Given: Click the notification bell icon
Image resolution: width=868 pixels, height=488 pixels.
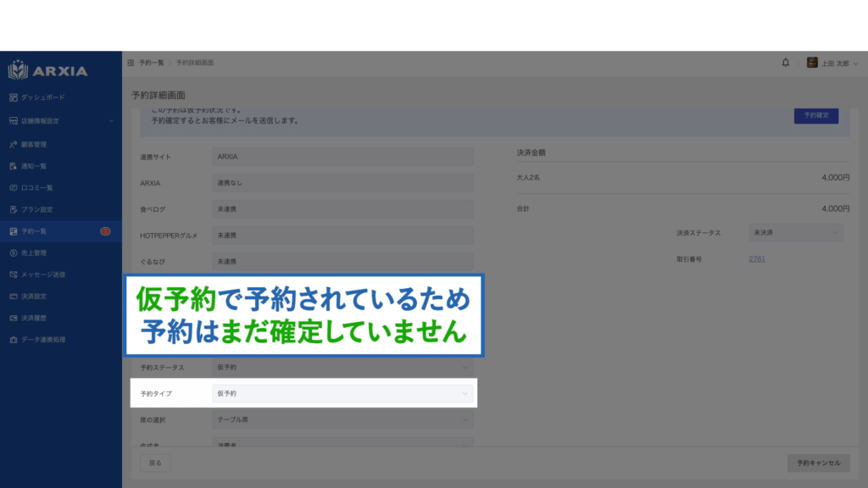Looking at the screenshot, I should 785,63.
